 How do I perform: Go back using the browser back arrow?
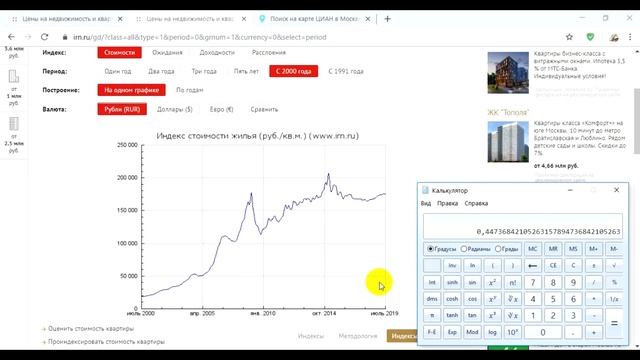[x=11, y=37]
